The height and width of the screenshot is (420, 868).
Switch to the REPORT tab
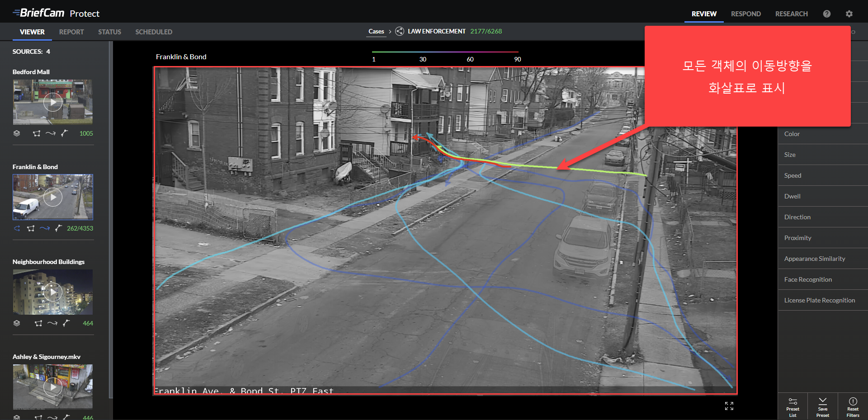coord(71,32)
